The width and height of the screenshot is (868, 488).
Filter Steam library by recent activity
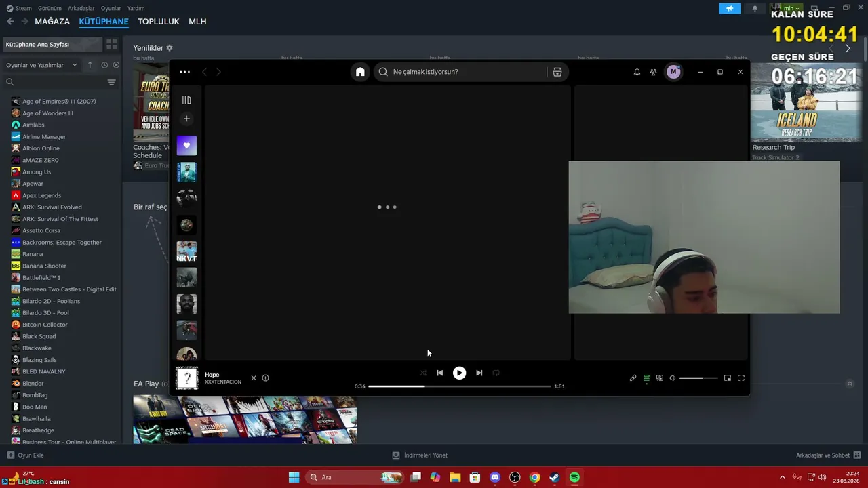pyautogui.click(x=104, y=65)
